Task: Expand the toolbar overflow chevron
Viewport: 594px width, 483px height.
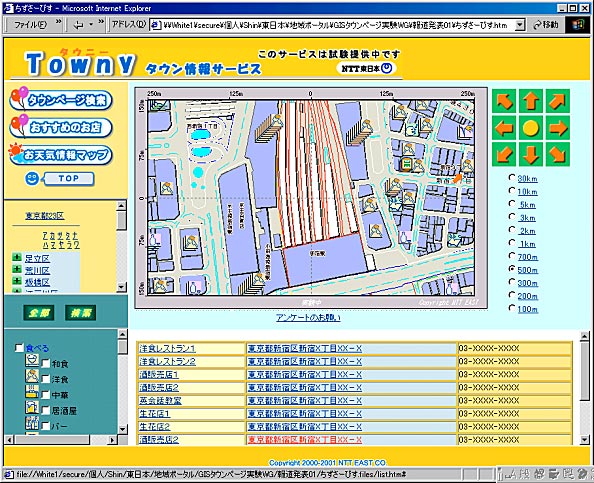Action: (101, 22)
